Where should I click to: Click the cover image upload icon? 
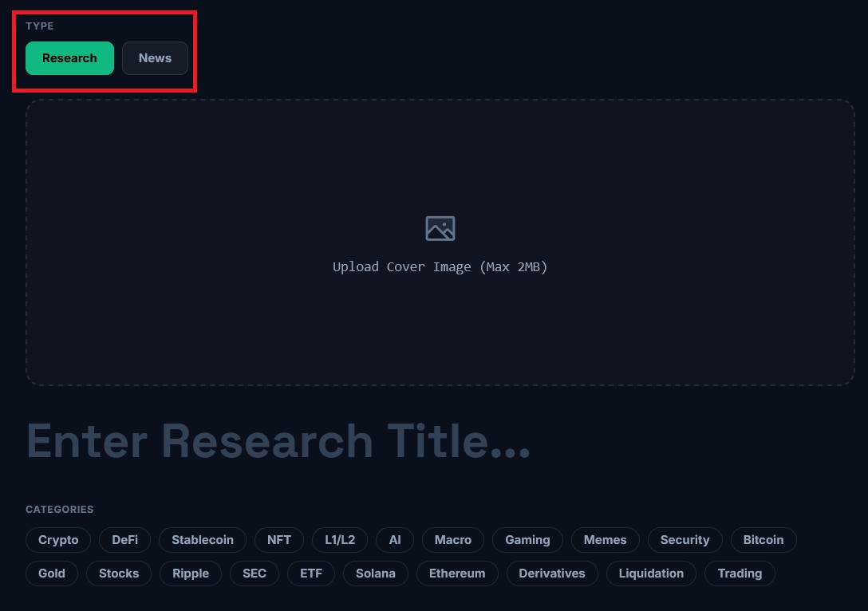click(x=440, y=228)
